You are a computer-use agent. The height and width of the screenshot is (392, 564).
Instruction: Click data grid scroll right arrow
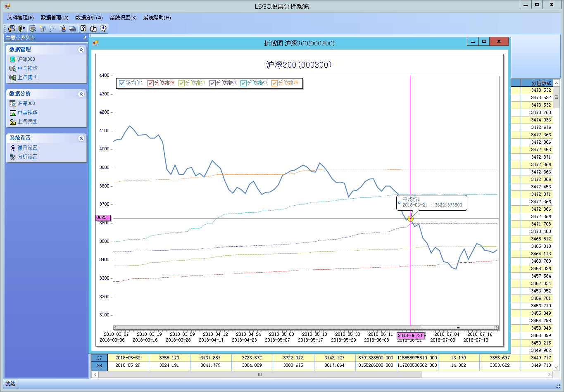coord(549,374)
